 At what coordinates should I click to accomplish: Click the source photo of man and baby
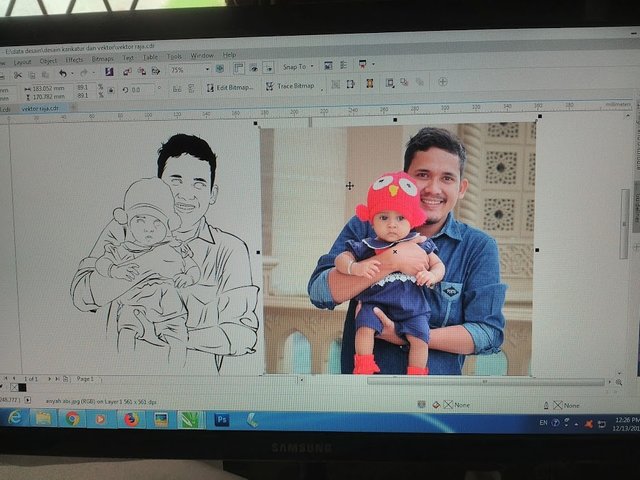(x=398, y=248)
